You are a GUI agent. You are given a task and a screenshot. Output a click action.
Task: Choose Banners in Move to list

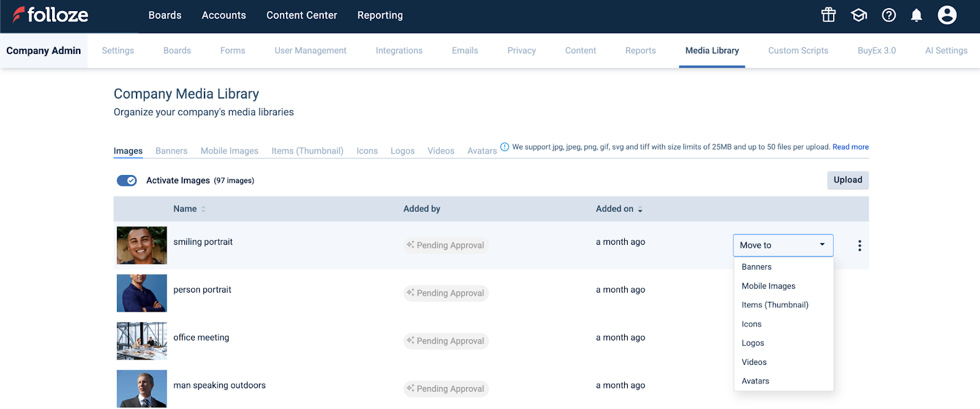point(756,267)
